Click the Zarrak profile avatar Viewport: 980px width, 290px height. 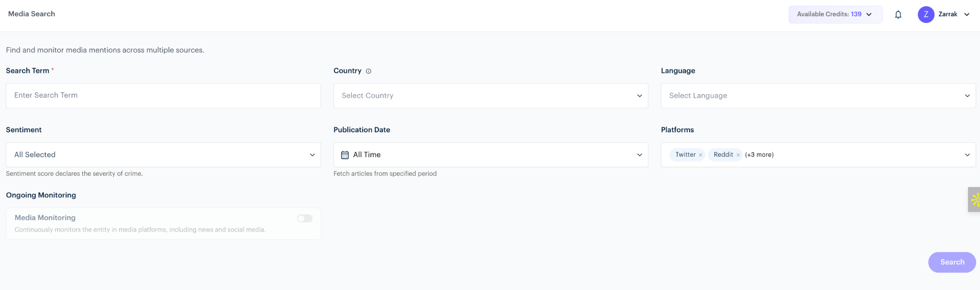point(926,14)
